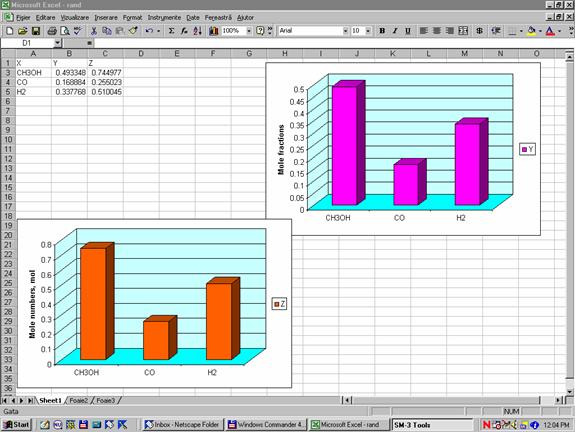This screenshot has width=575, height=432.
Task: Open the Undo history dropdown arrow
Action: [158, 31]
